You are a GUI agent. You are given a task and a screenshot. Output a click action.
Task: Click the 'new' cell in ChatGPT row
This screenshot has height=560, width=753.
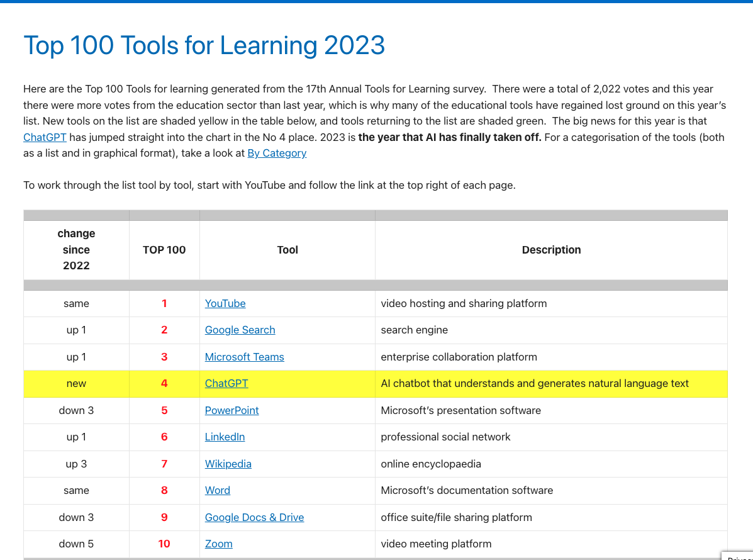click(x=76, y=383)
